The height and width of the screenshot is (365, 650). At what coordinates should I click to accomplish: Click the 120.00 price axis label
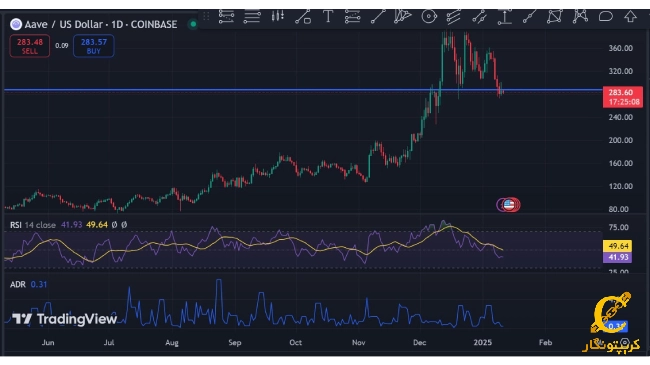(621, 186)
